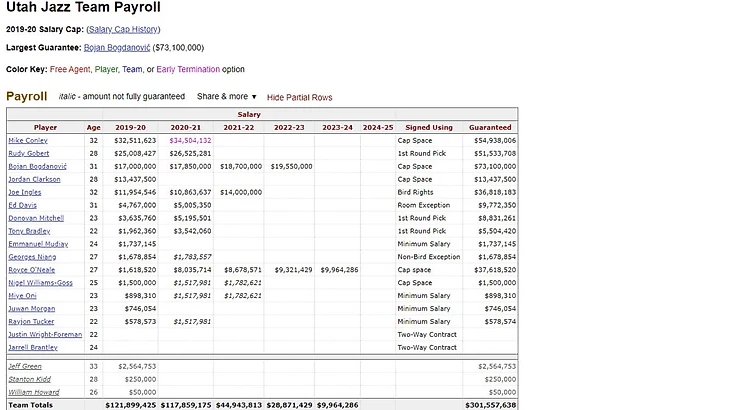Click Royce O'Neale in the payroll table
Image resolution: width=730 pixels, height=410 pixels.
[x=30, y=270]
